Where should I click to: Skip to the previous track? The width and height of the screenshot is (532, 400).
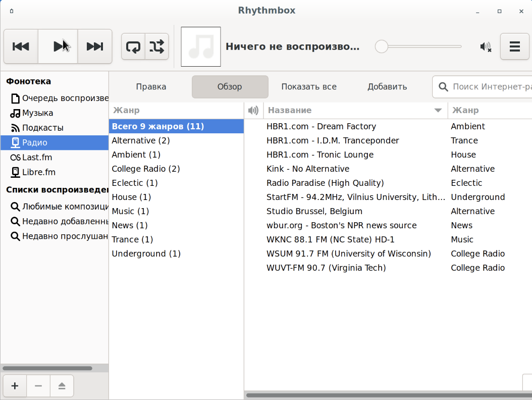[x=21, y=46]
